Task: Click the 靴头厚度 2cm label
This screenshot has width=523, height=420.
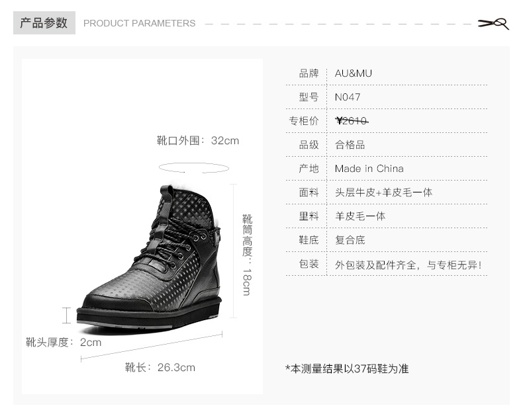Action: point(64,343)
